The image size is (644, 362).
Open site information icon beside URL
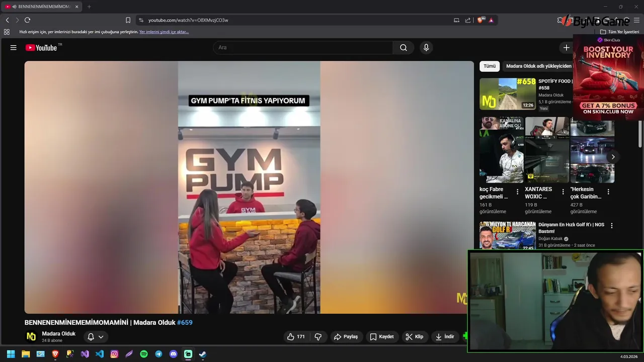click(x=141, y=20)
